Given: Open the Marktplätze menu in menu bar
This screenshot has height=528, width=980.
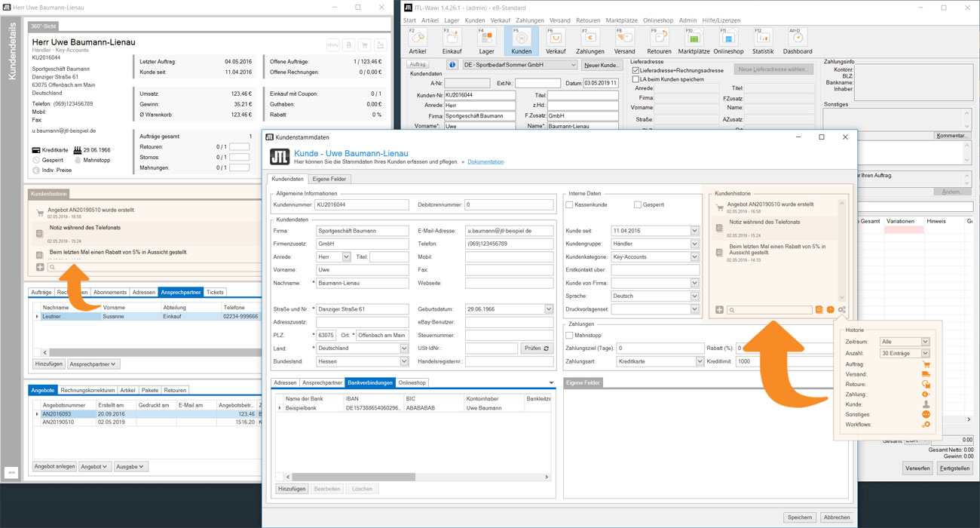Looking at the screenshot, I should (621, 20).
